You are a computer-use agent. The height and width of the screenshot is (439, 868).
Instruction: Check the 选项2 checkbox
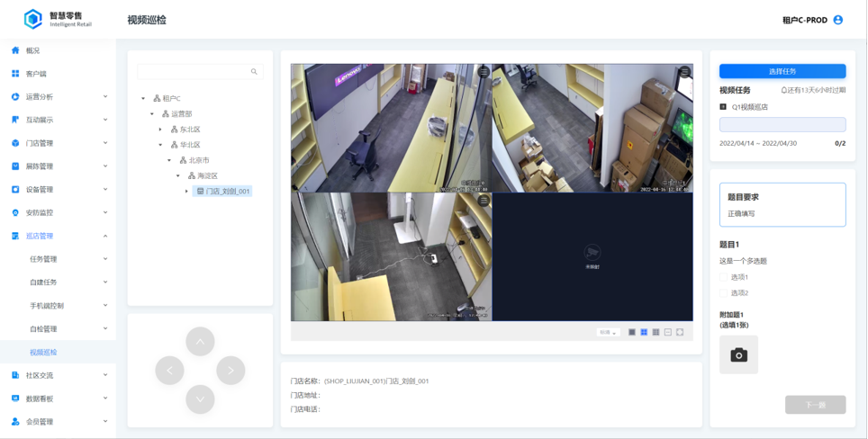(x=723, y=293)
